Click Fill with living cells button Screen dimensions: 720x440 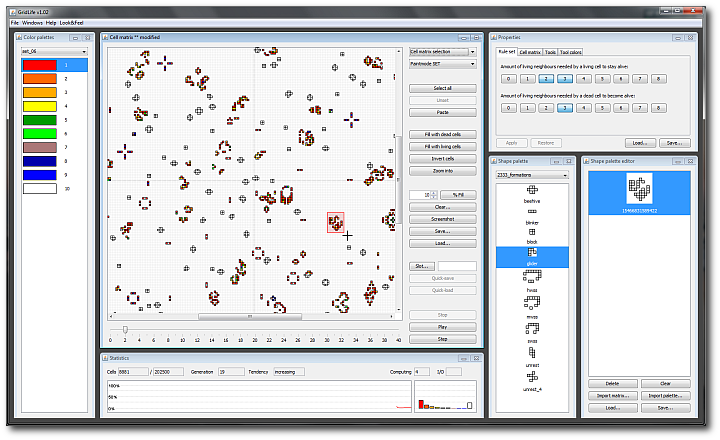(442, 146)
